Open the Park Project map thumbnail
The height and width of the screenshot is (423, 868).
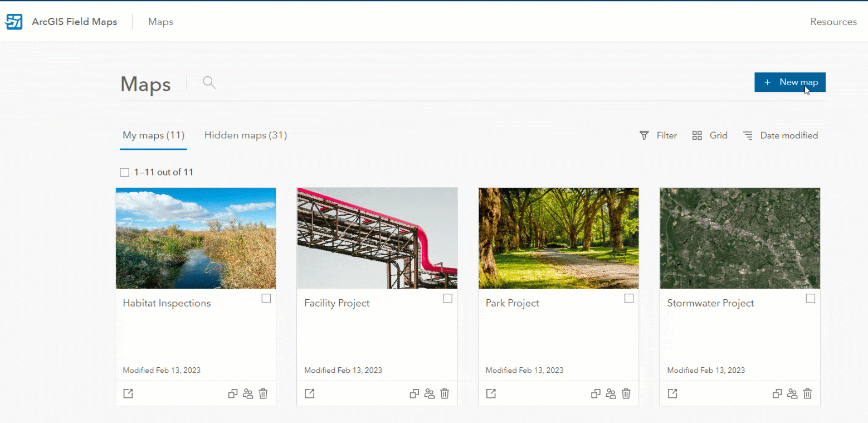point(558,238)
